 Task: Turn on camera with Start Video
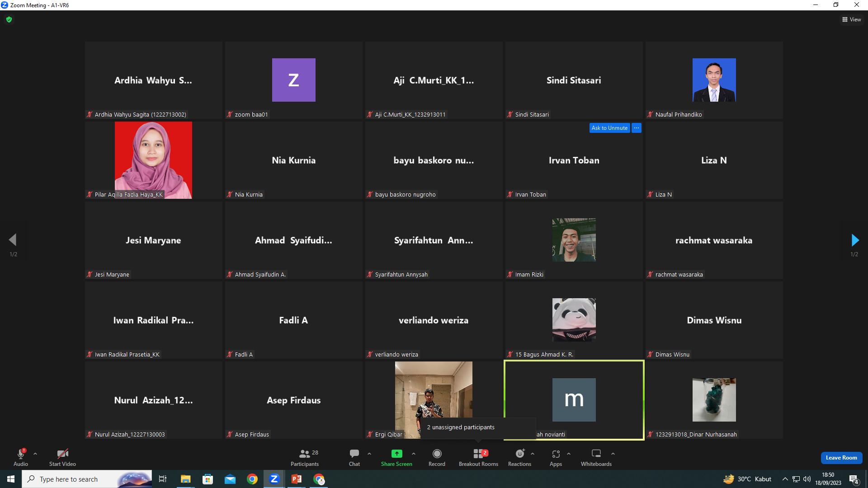(62, 457)
